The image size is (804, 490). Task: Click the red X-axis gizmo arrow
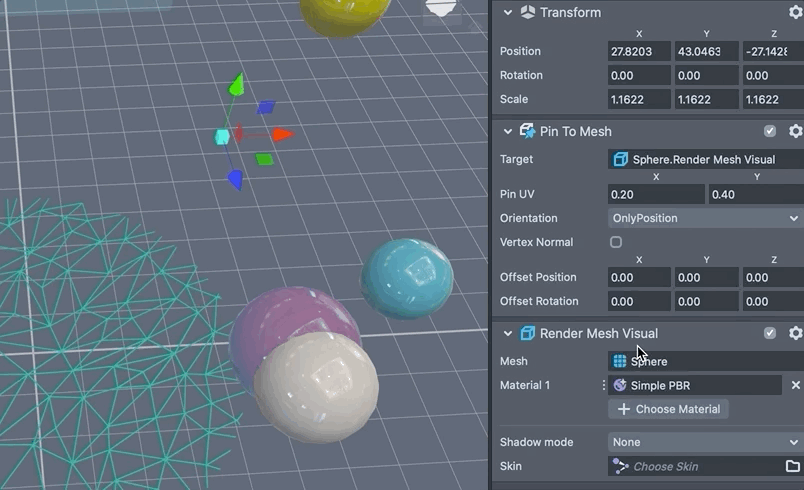[x=282, y=135]
